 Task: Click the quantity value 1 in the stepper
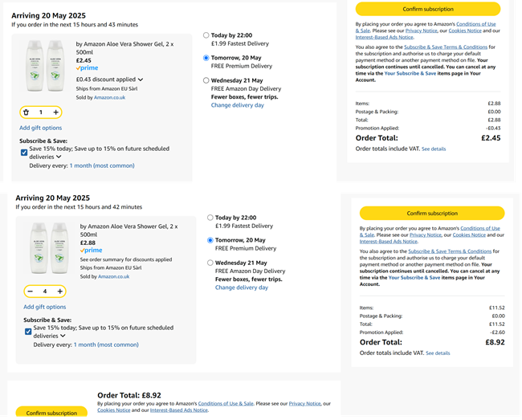click(41, 112)
